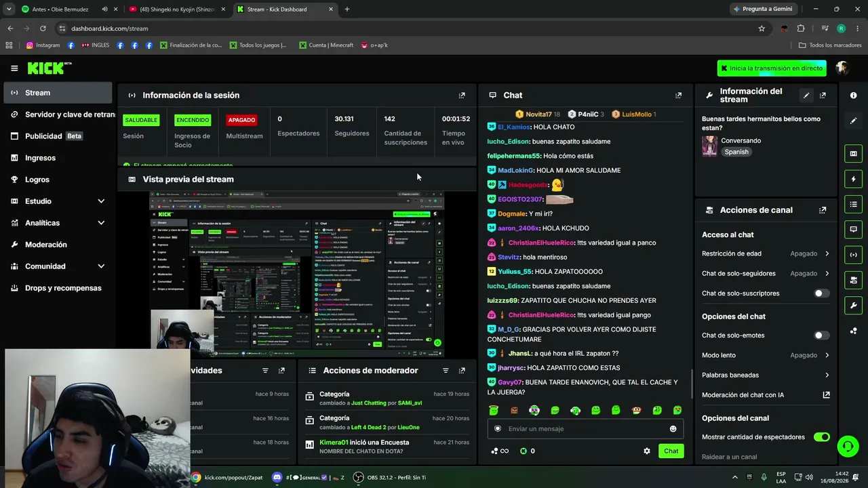Toggle the chat bubble widget in the right sidebar
Screen dimensions: 868x488
tap(854, 229)
